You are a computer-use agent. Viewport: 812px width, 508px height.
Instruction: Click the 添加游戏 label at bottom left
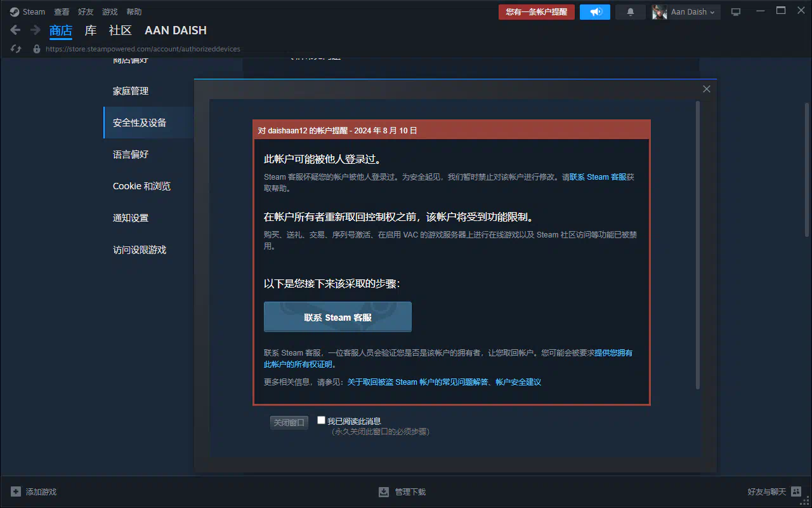click(x=41, y=492)
